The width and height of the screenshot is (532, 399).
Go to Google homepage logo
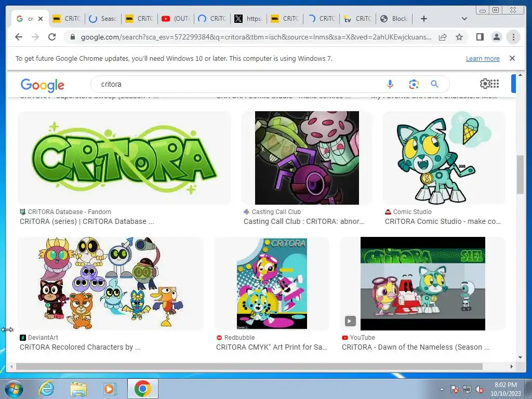click(x=43, y=85)
